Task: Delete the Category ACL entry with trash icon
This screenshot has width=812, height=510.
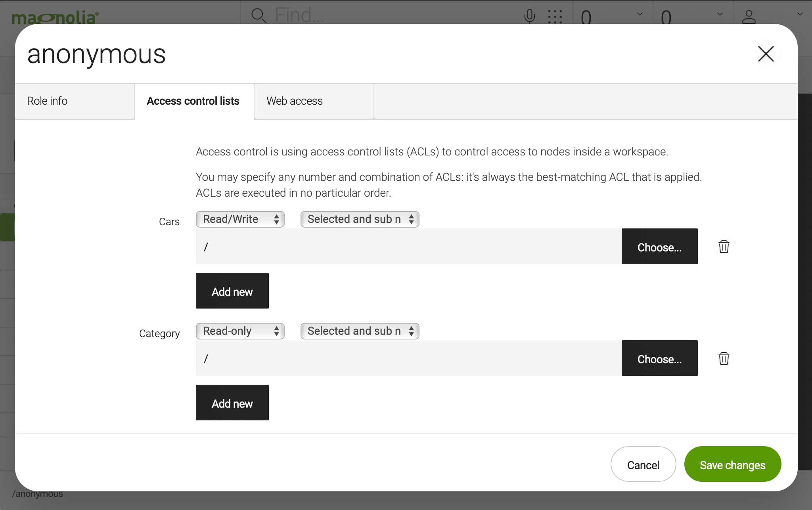Action: coord(724,359)
